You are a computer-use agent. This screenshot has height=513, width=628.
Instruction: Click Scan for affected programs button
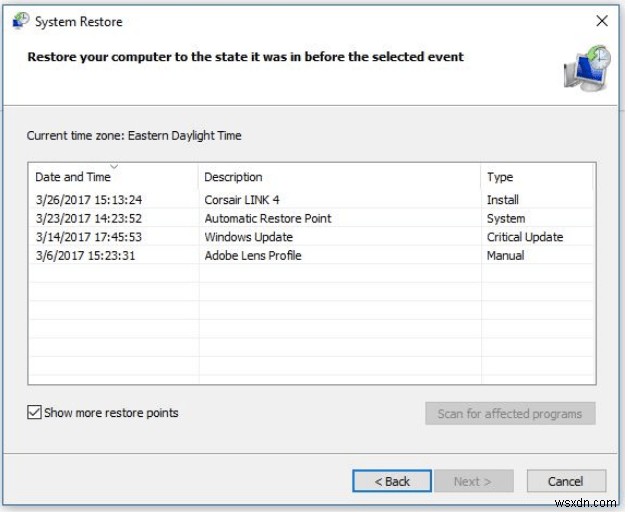click(x=510, y=413)
